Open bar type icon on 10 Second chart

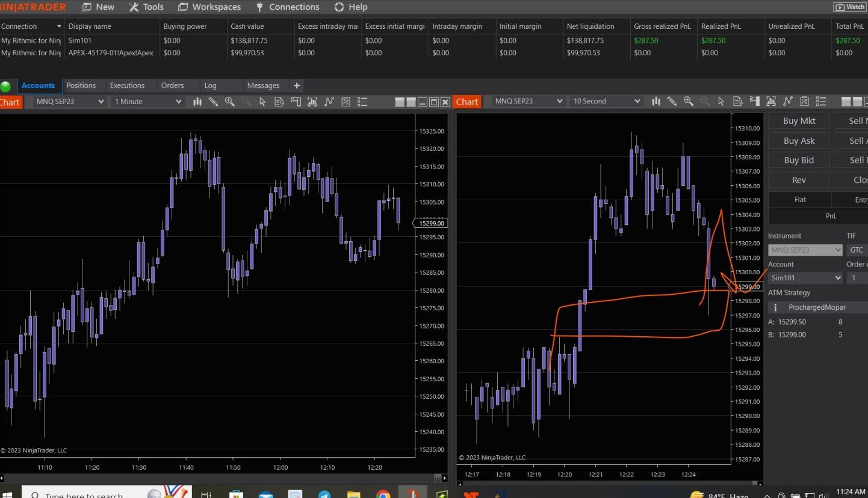[x=656, y=102]
